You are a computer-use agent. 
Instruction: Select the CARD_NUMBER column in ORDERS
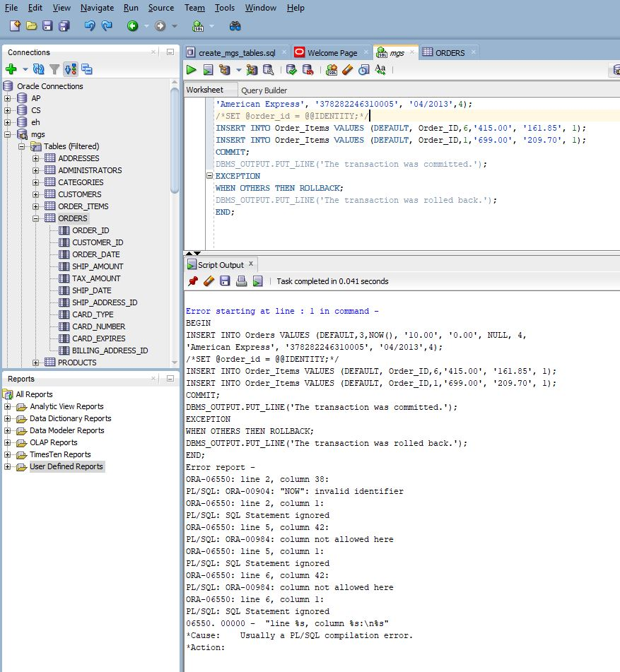pyautogui.click(x=98, y=326)
